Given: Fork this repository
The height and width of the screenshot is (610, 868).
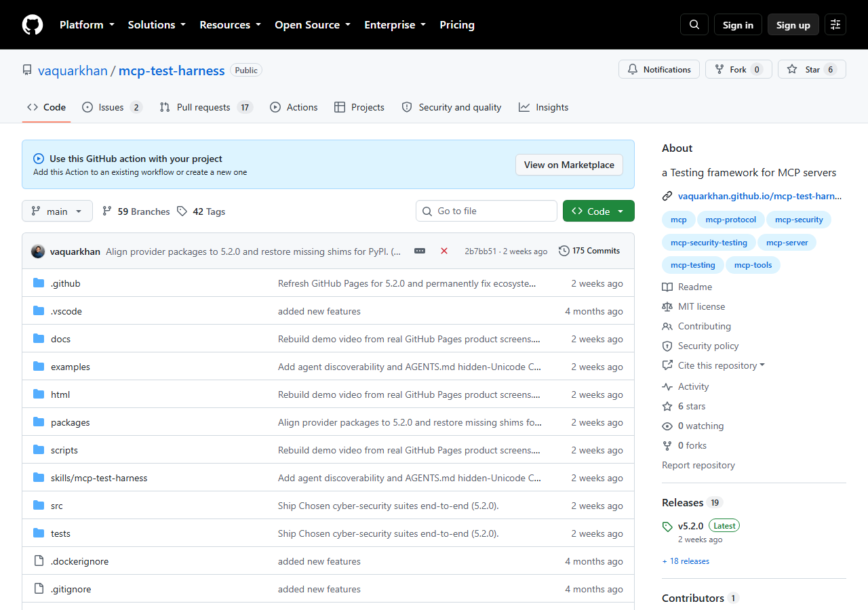Looking at the screenshot, I should [x=738, y=69].
